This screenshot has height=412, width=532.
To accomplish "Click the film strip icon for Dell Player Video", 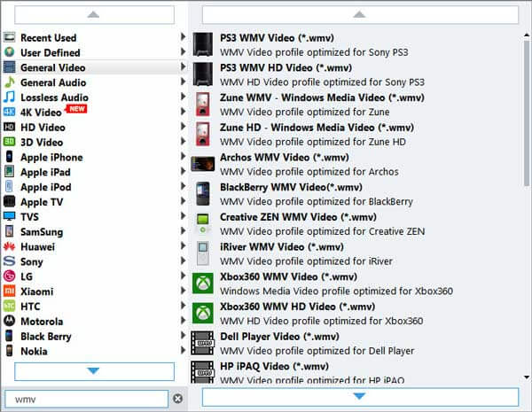I will click(203, 343).
